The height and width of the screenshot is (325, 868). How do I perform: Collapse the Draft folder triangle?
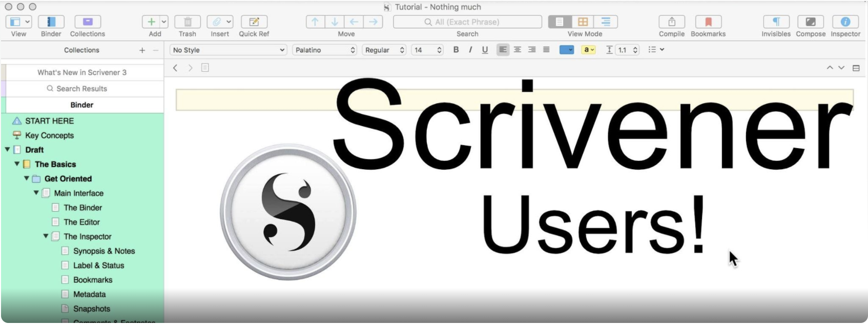click(7, 150)
